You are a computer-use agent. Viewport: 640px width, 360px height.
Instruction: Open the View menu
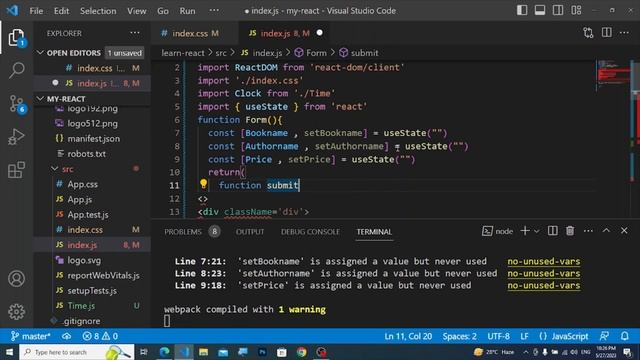137,11
